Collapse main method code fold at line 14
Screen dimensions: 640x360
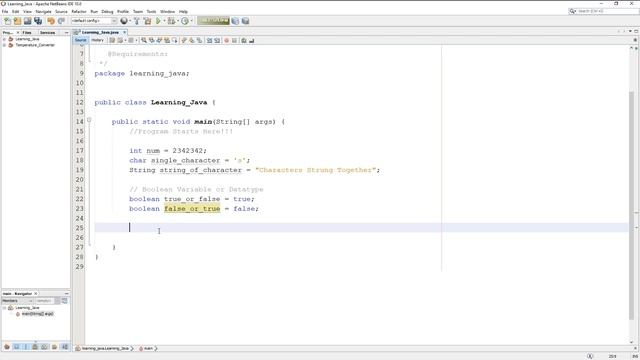click(89, 120)
